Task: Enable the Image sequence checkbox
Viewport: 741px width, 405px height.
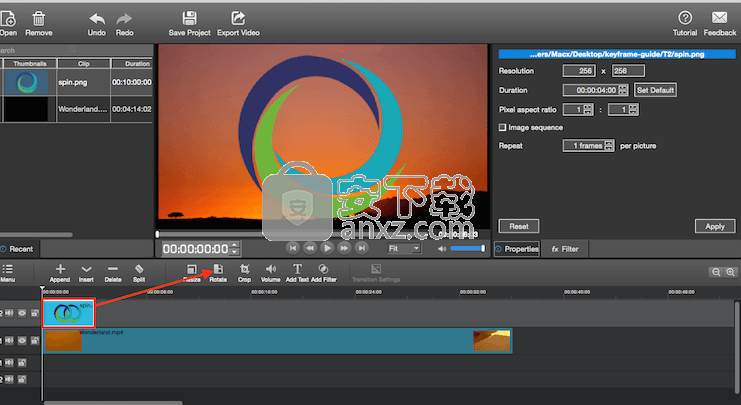Action: (502, 128)
